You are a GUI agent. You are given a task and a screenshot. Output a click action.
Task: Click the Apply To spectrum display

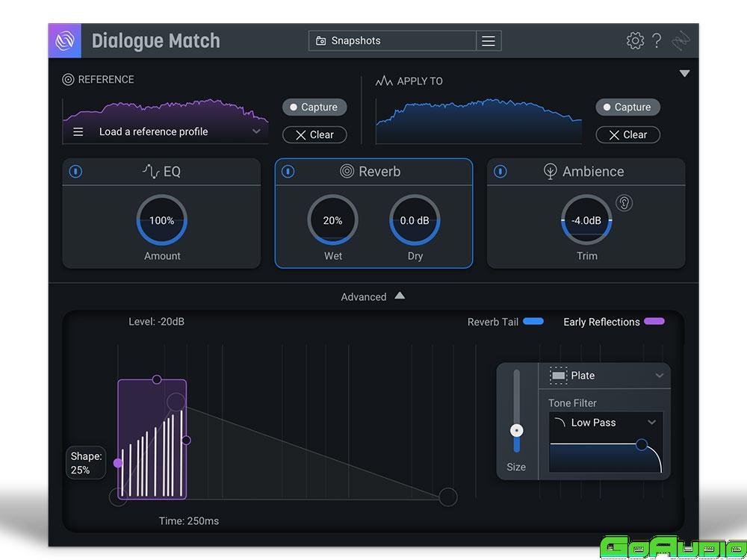[x=479, y=121]
